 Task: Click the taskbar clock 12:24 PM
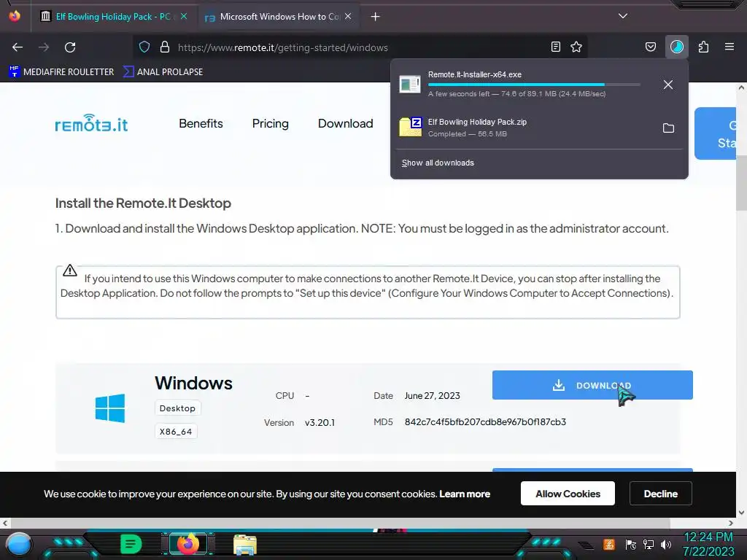tap(708, 537)
